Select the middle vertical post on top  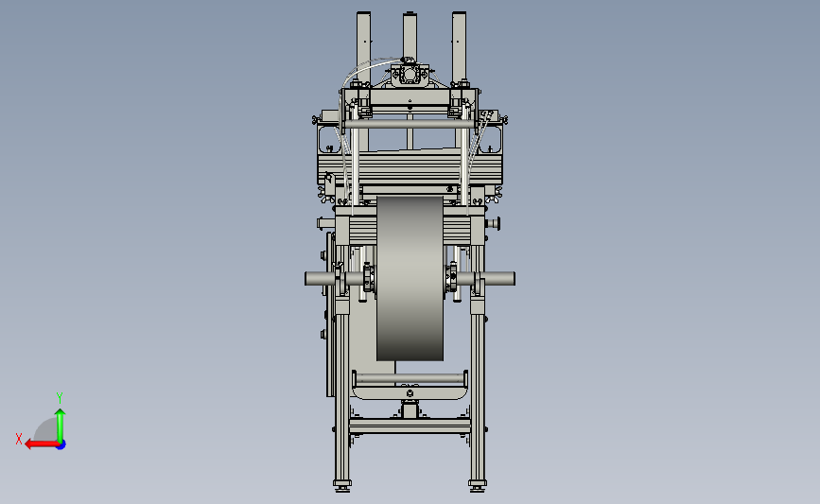pyautogui.click(x=410, y=36)
